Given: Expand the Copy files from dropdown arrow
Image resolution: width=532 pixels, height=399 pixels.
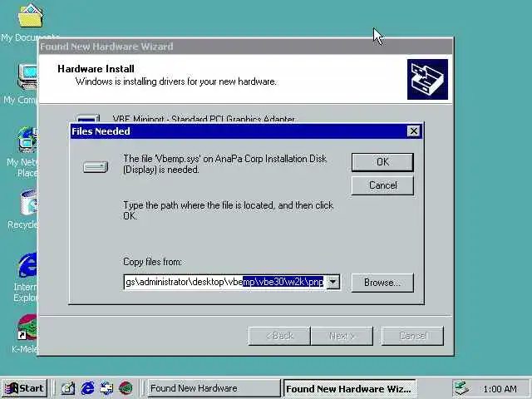Looking at the screenshot, I should [x=333, y=282].
